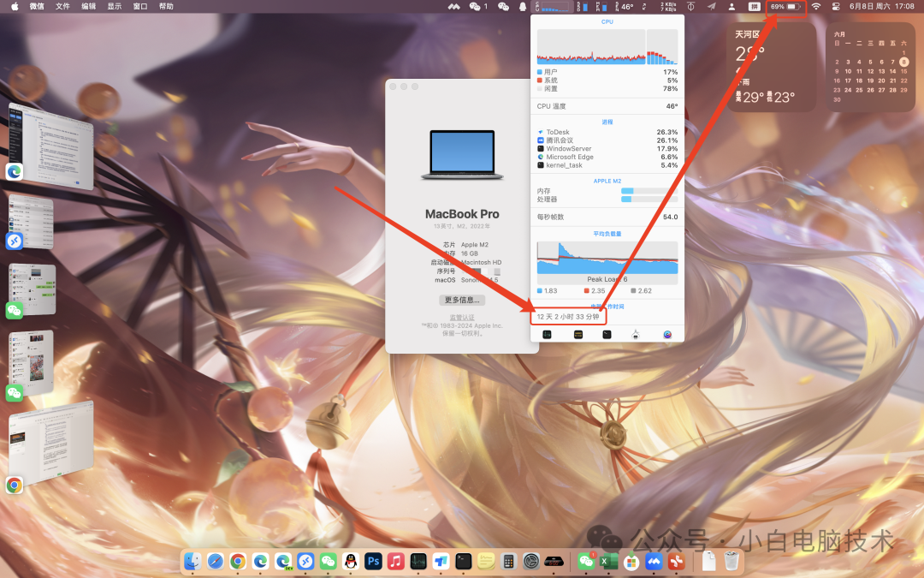924x578 pixels.
Task: Open the Apple menu
Action: click(15, 7)
